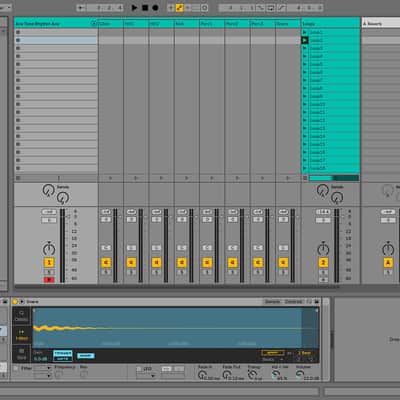Image resolution: width=400 pixels, height=400 pixels.
Task: Arm the Loops track for recording
Action: 323,280
